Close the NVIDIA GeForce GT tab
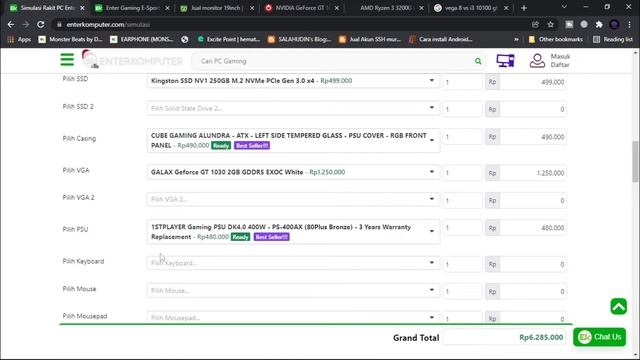 coord(337,8)
